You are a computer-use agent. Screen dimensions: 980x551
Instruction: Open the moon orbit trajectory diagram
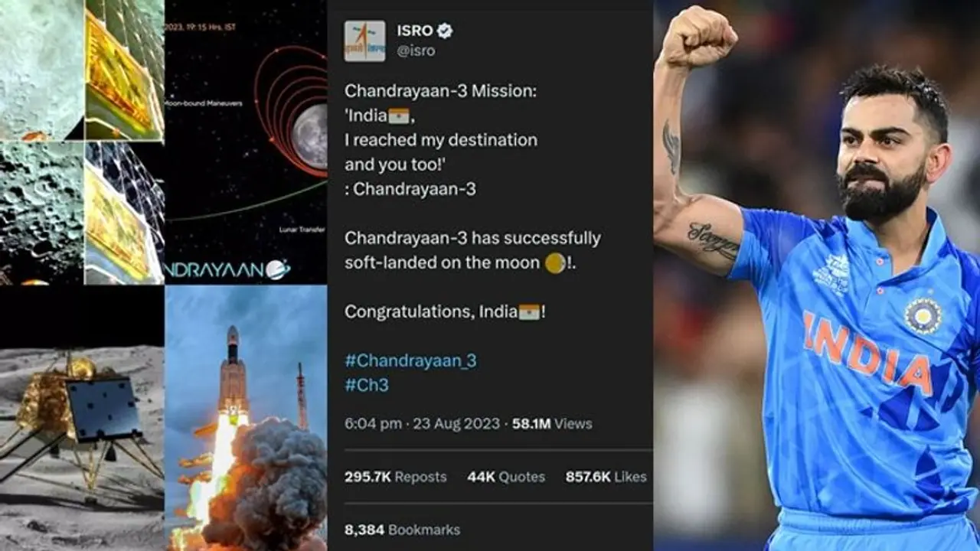pyautogui.click(x=246, y=142)
